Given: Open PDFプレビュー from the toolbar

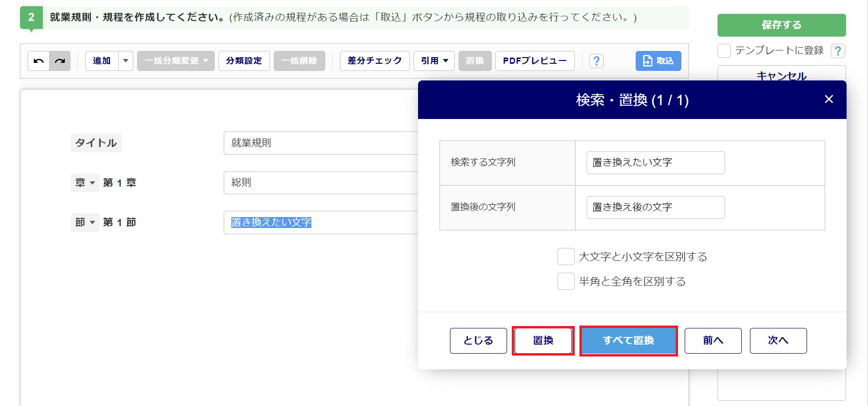Looking at the screenshot, I should 534,61.
